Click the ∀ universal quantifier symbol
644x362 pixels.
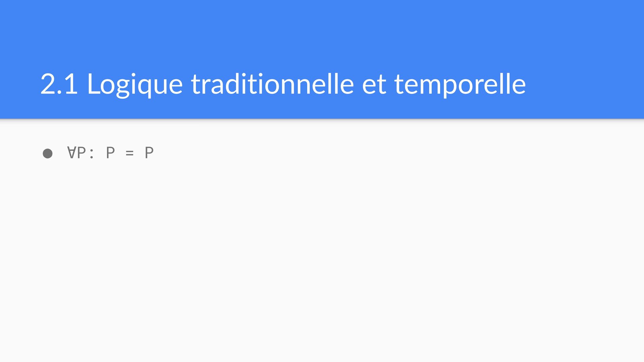tap(71, 153)
